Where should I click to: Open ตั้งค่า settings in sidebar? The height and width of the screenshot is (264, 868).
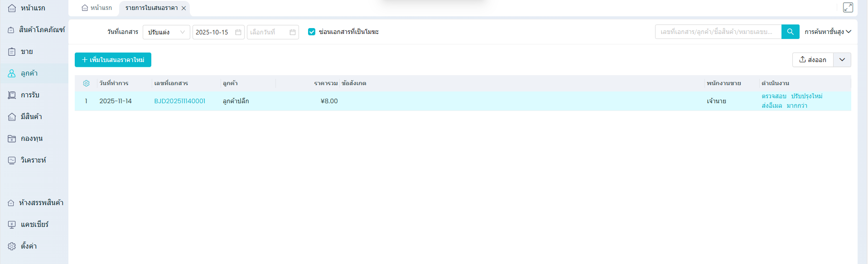pyautogui.click(x=29, y=246)
